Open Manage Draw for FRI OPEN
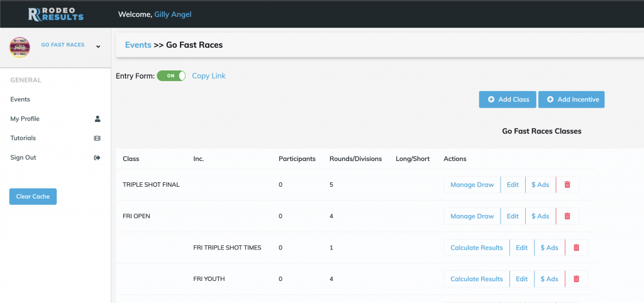644x303 pixels. tap(472, 216)
